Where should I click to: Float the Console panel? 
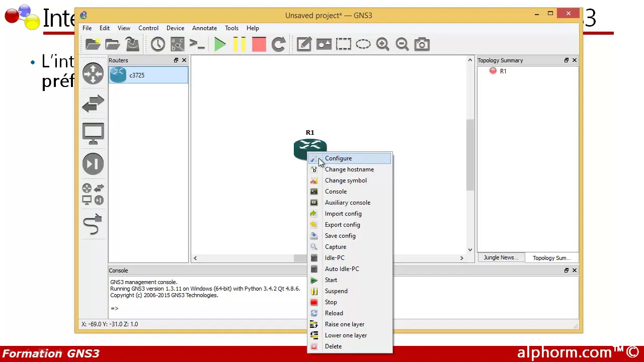(567, 270)
